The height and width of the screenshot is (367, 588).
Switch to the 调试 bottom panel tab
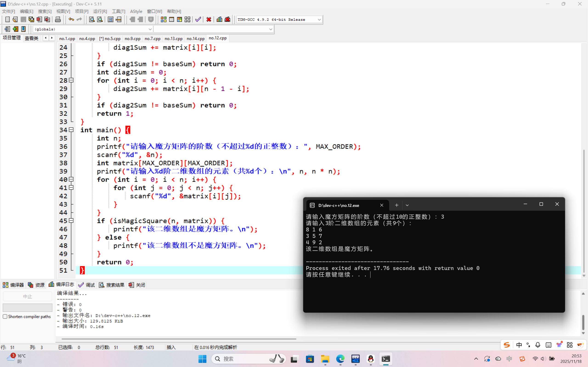(87, 285)
